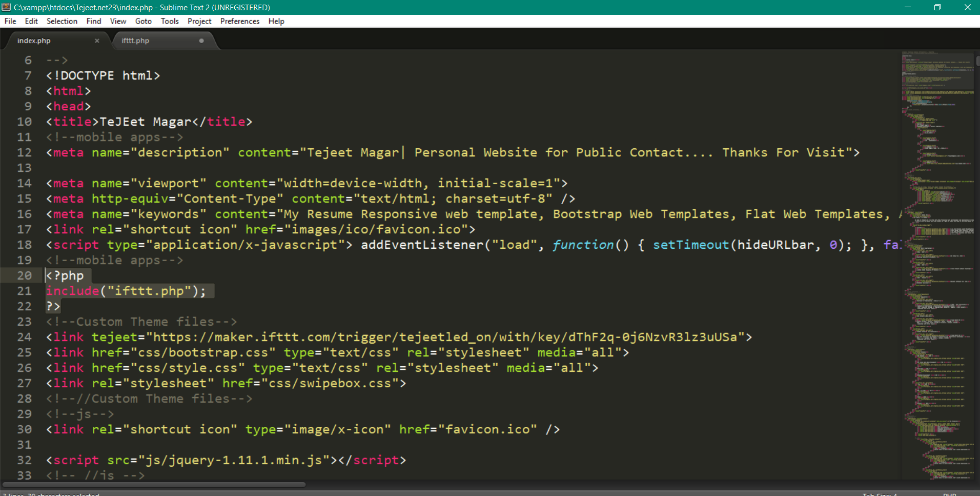Click the "description" meta name value
This screenshot has height=496, width=980.
(180, 152)
